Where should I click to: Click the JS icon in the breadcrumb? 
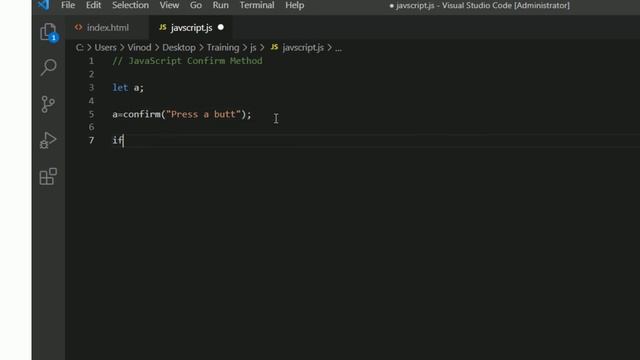pyautogui.click(x=274, y=47)
